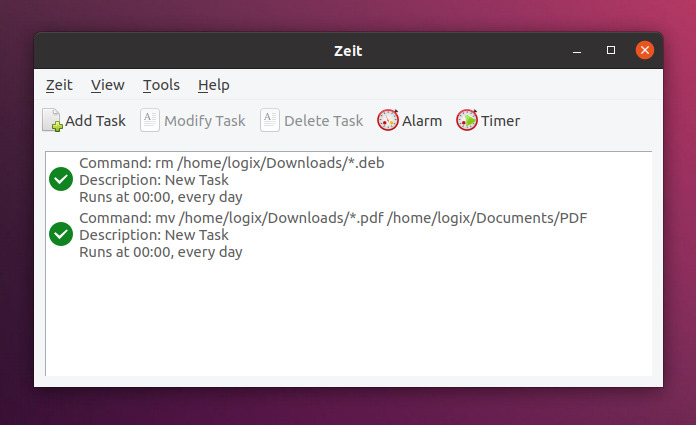Click the Add Task document icon
Screen dimensions: 696x425
52,120
